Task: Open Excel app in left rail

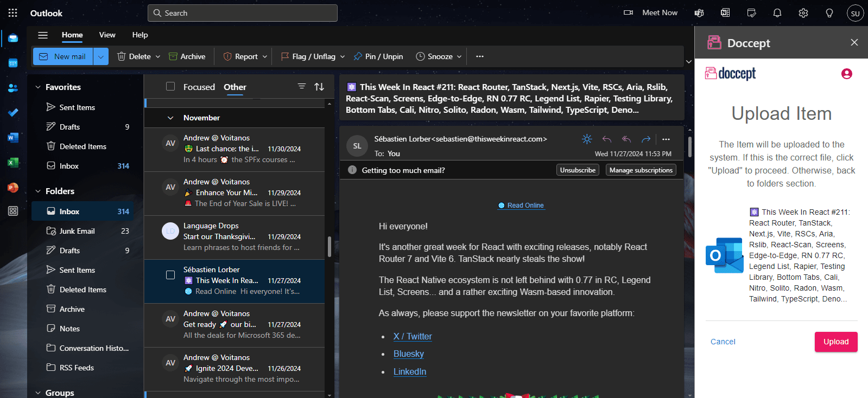Action: pyautogui.click(x=13, y=162)
